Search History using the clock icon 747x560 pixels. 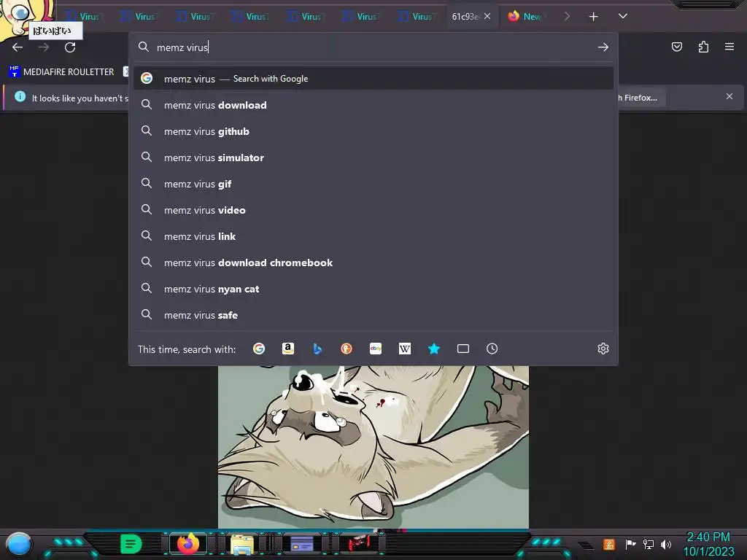point(492,349)
